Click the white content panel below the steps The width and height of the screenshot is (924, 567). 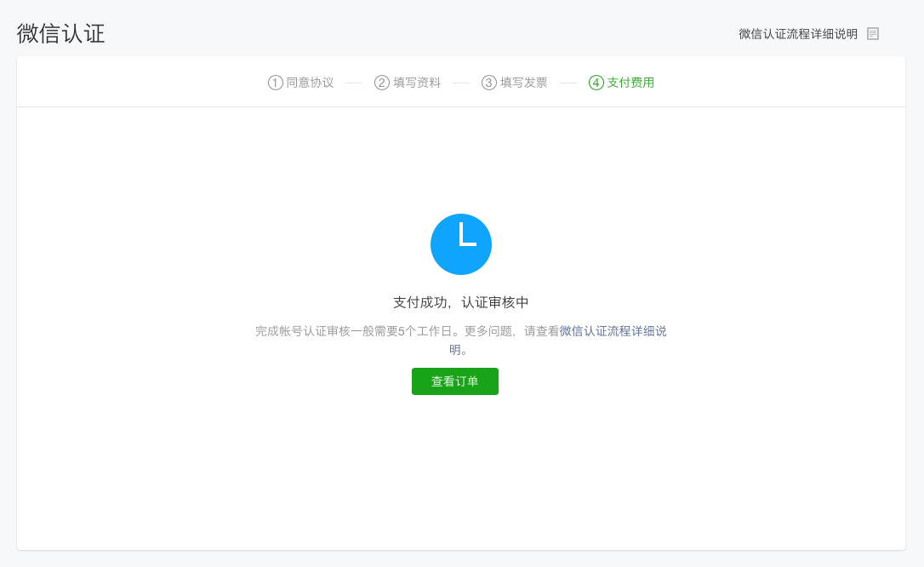click(461, 477)
